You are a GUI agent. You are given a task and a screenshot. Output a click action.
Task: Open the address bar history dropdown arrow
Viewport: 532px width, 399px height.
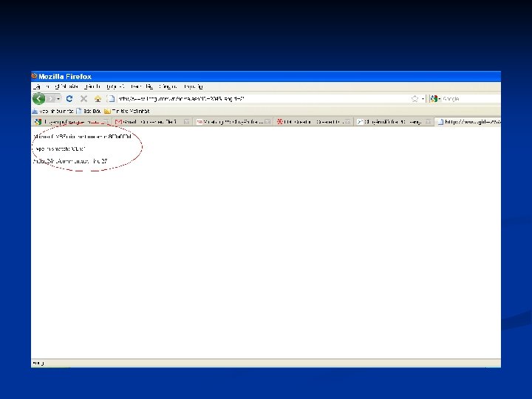[x=423, y=99]
